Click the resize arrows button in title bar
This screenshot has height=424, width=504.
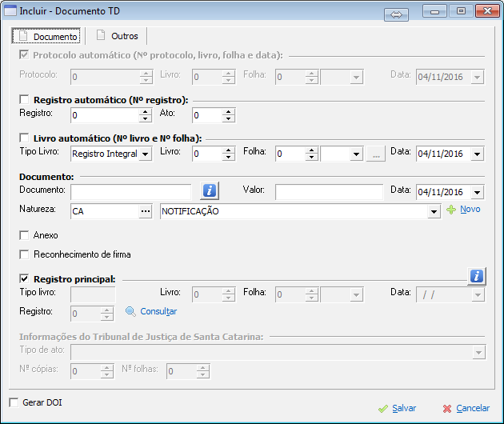click(x=396, y=14)
